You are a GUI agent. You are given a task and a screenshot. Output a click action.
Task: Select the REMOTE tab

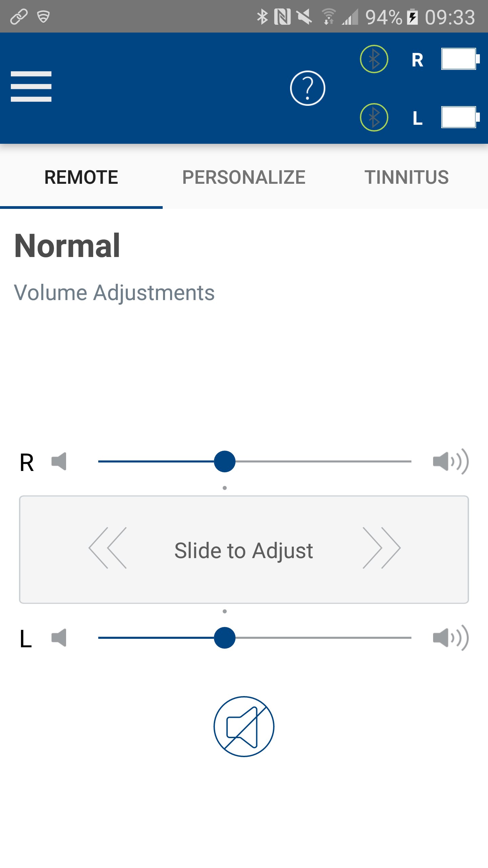pos(81,177)
